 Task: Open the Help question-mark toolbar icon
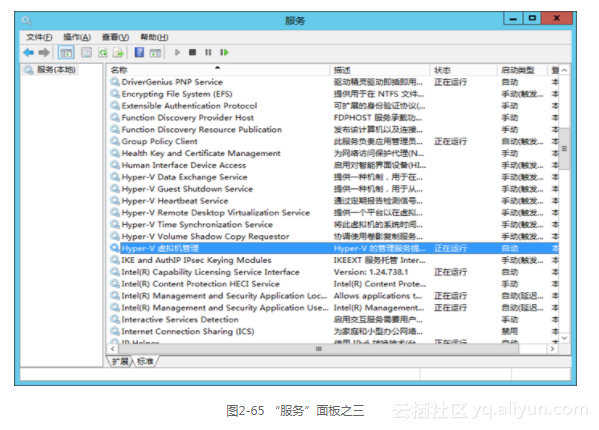[x=139, y=52]
